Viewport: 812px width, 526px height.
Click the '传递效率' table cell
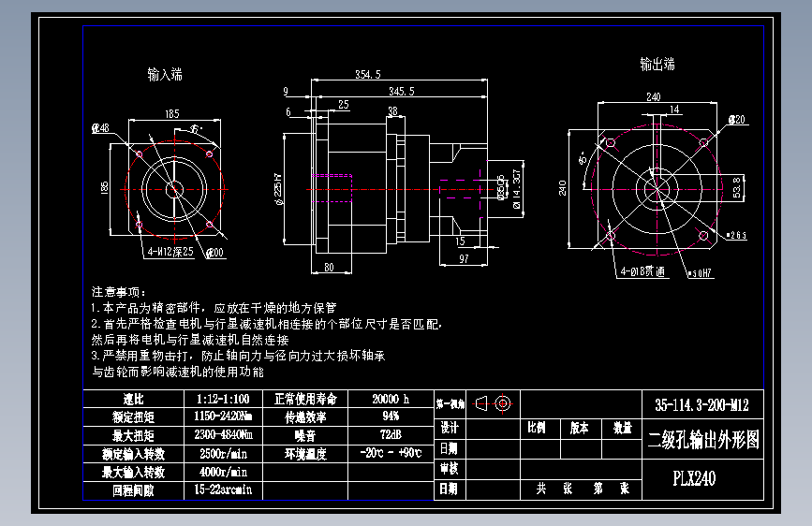(305, 416)
